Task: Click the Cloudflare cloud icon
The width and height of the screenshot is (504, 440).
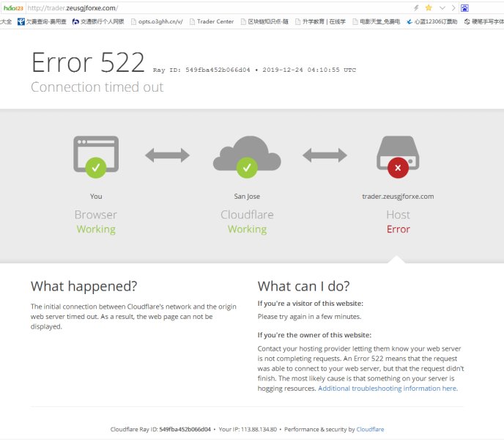Action: click(247, 157)
